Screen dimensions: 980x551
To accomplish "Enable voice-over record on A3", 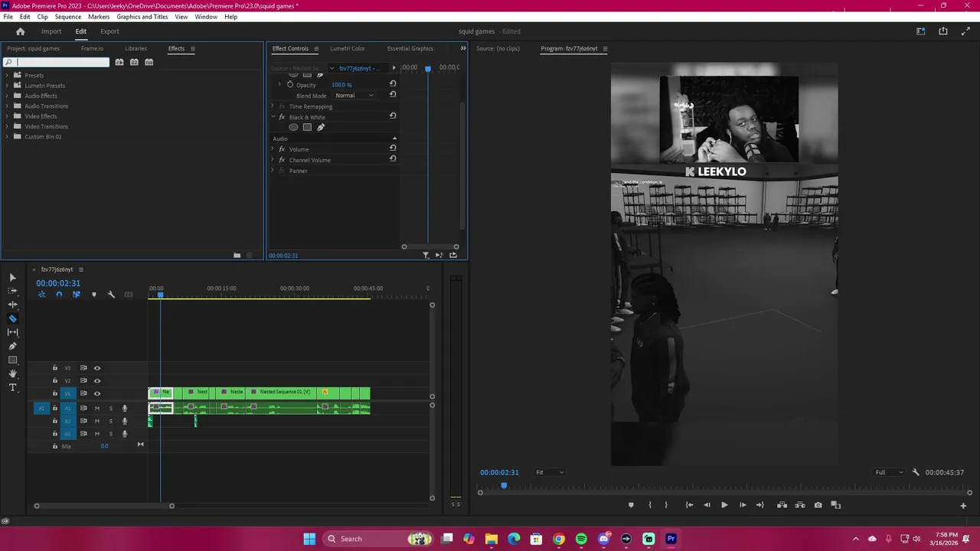I will tap(125, 434).
